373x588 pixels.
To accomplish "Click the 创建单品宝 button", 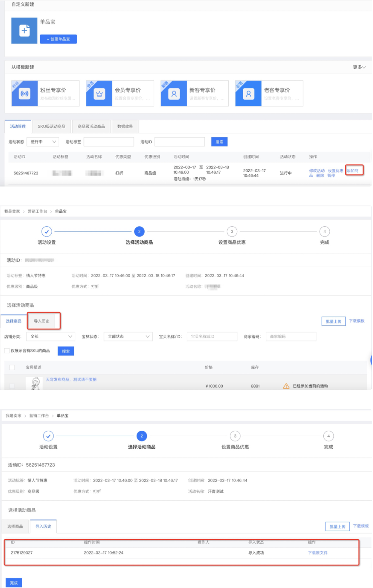I will point(58,39).
